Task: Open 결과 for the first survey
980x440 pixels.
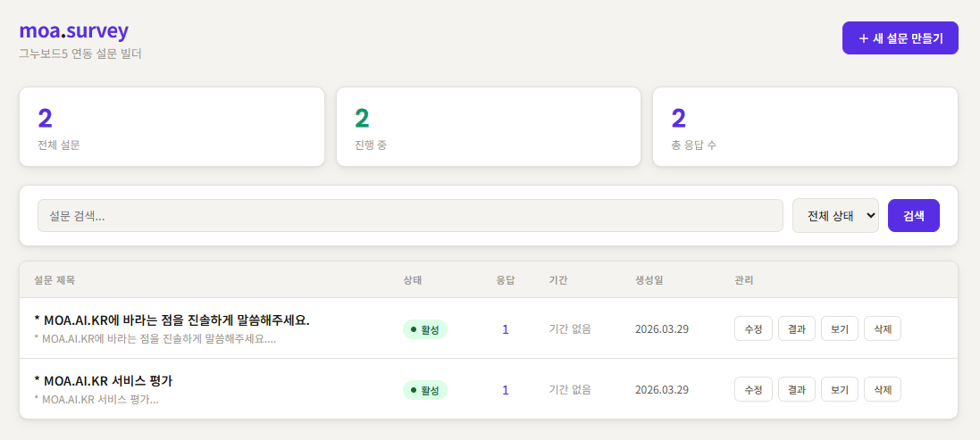Action: click(796, 329)
